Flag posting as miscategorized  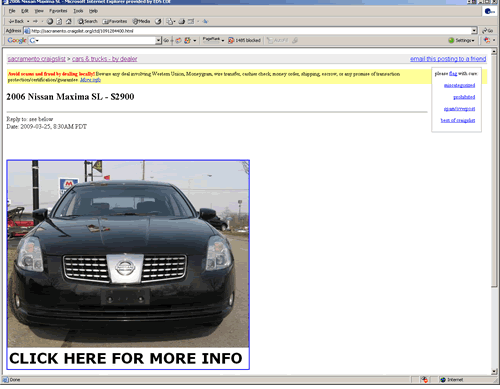tap(459, 85)
